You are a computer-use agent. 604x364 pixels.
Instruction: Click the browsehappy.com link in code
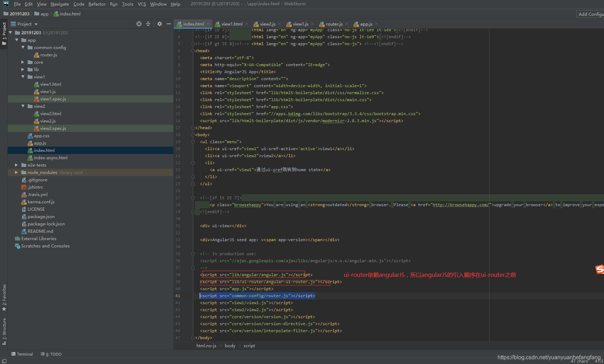(460, 205)
